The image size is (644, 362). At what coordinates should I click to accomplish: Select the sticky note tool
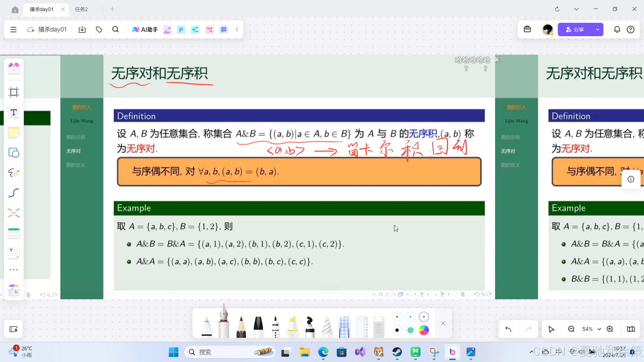(x=14, y=133)
